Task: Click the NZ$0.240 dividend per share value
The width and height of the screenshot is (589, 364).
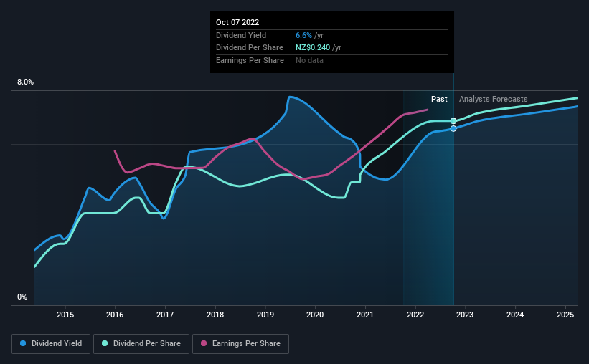Action: [313, 48]
